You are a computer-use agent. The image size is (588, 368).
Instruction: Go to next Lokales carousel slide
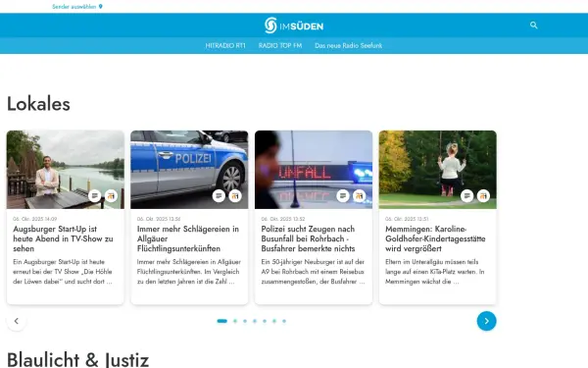486,321
